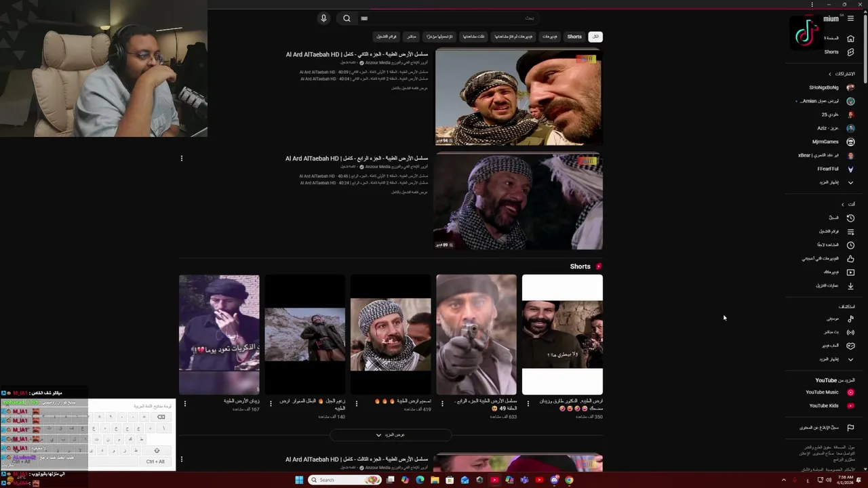Open Liked videos thumbs-up icon

tap(850, 258)
